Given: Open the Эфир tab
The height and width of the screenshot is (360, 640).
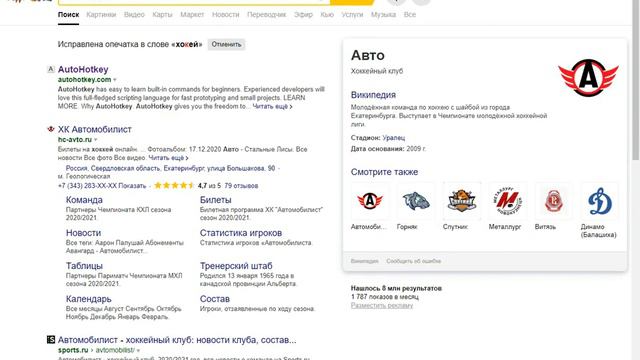Looking at the screenshot, I should 303,14.
